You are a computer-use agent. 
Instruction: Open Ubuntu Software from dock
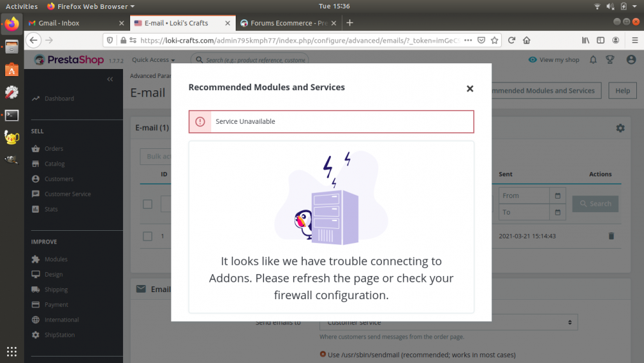click(12, 70)
